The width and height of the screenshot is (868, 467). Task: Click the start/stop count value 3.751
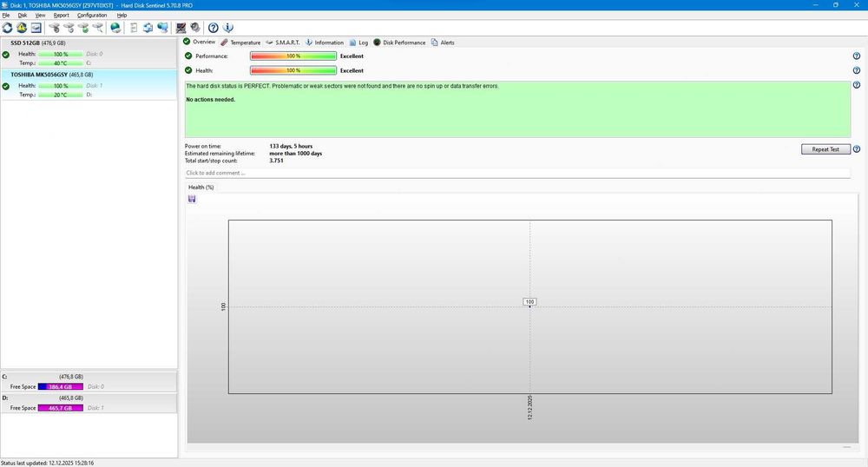276,161
